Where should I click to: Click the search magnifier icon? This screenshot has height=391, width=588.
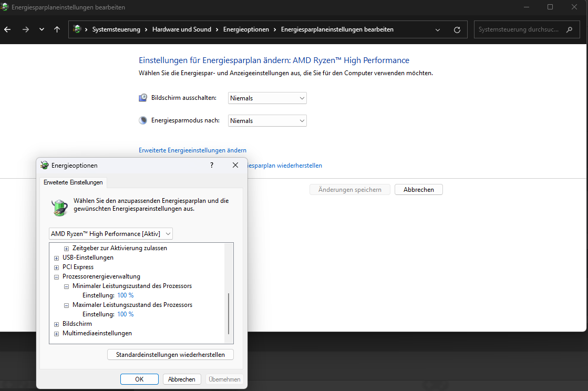click(x=569, y=29)
